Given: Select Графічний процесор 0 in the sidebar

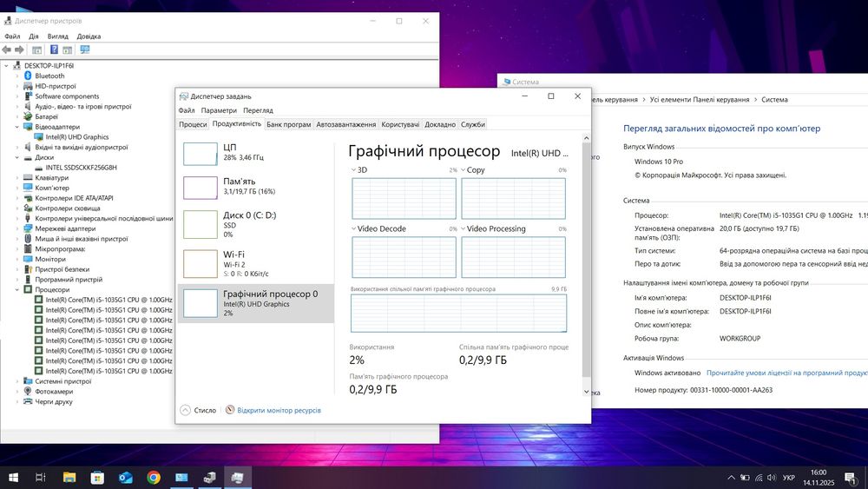Looking at the screenshot, I should pyautogui.click(x=256, y=303).
